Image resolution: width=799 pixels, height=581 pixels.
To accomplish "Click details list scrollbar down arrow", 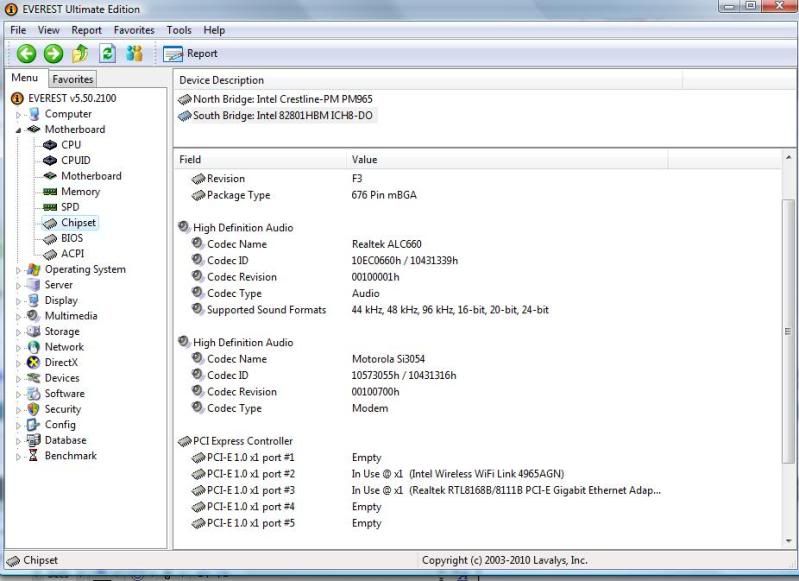I will click(788, 541).
